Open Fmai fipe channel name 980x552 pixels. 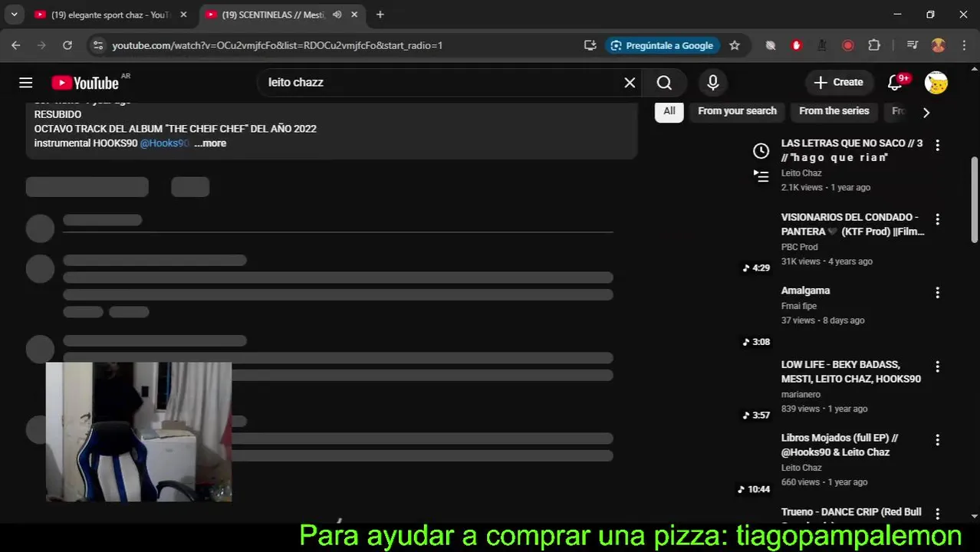point(799,306)
